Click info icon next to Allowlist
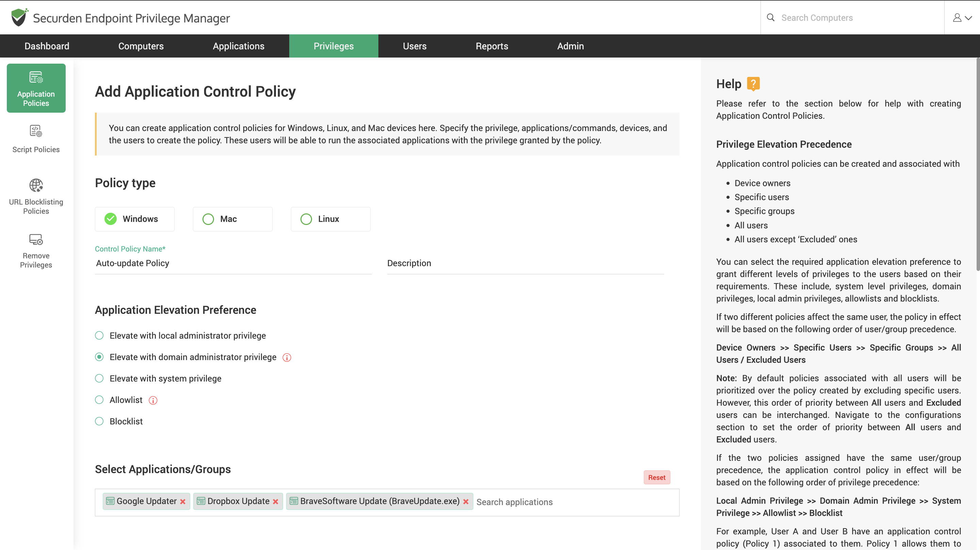The image size is (980, 550). [x=153, y=400]
